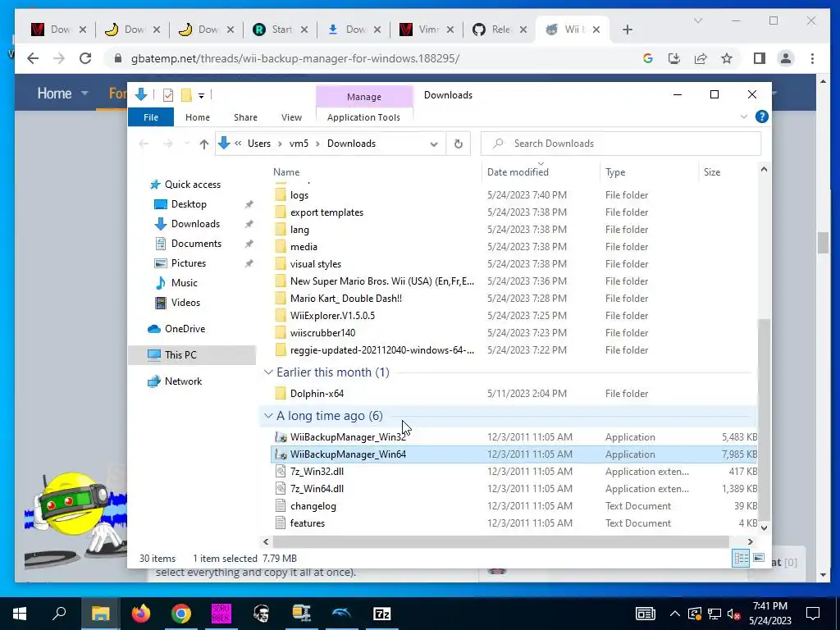Viewport: 840px width, 630px height.
Task: Open the File Explorer taskbar icon
Action: tap(100, 614)
